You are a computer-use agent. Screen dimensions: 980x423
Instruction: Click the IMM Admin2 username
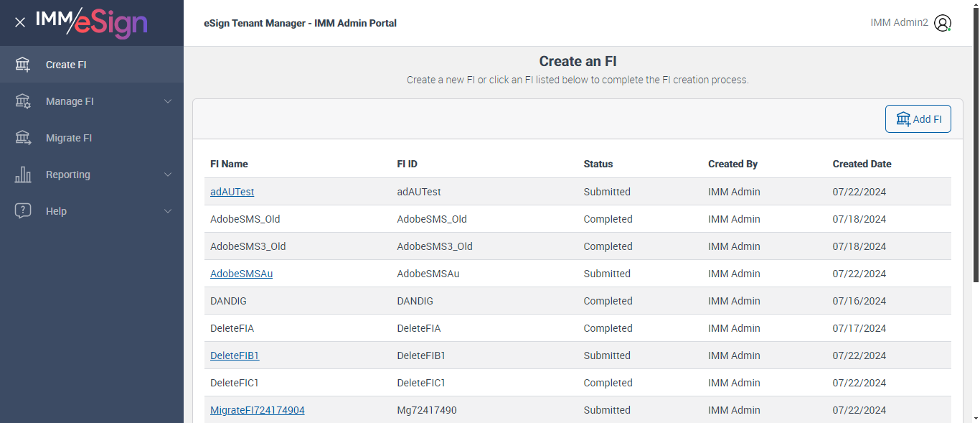point(899,23)
